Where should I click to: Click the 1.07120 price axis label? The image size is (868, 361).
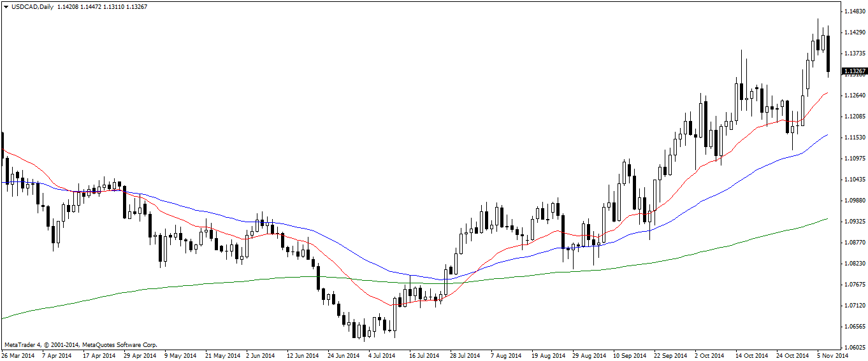pos(854,306)
